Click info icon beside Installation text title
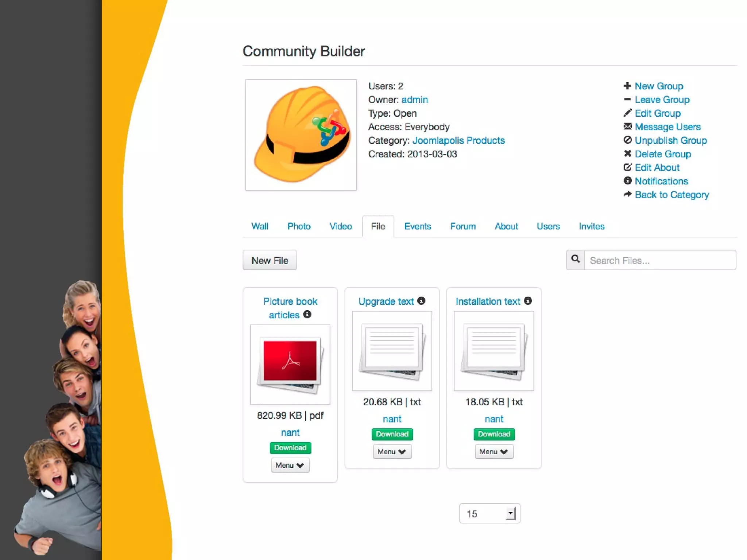The height and width of the screenshot is (560, 747). point(528,301)
